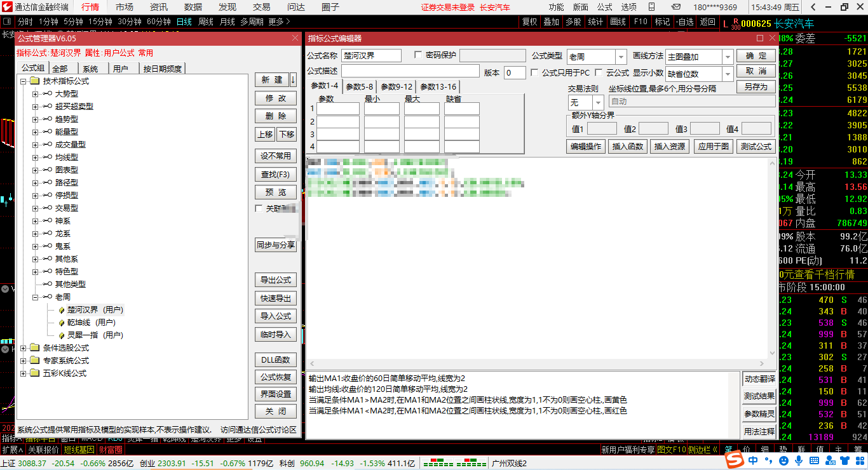Expand the 专家系统公式 tree node
Image resolution: width=868 pixels, height=470 pixels.
(23, 361)
